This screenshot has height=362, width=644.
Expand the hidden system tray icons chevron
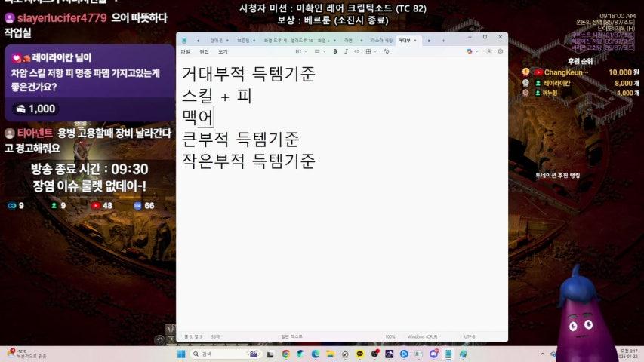click(542, 354)
